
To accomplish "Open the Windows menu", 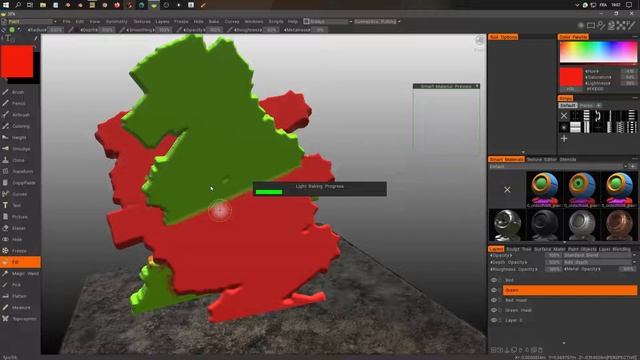I will pos(254,22).
